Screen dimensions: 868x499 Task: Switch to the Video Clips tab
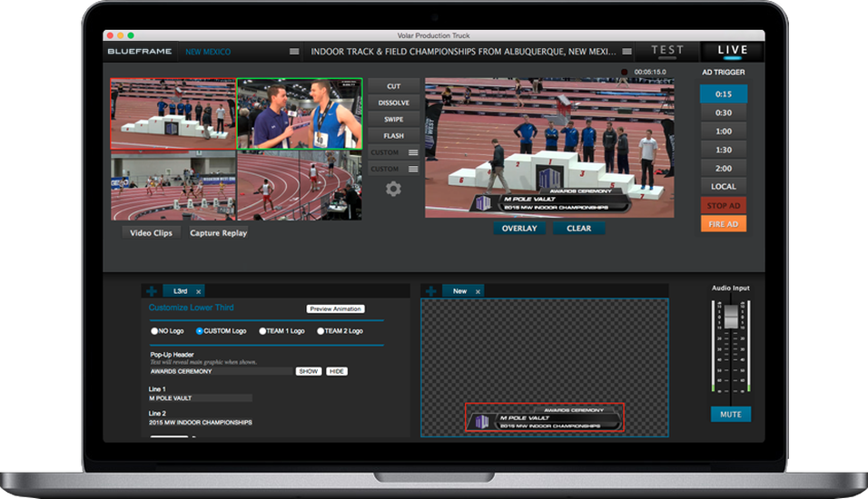point(151,233)
